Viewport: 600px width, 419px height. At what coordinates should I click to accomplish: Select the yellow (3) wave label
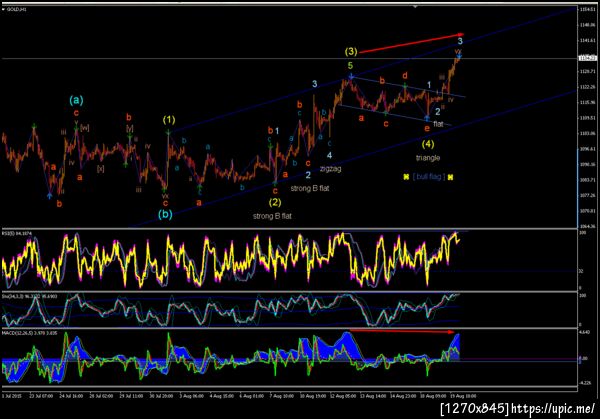(x=351, y=51)
